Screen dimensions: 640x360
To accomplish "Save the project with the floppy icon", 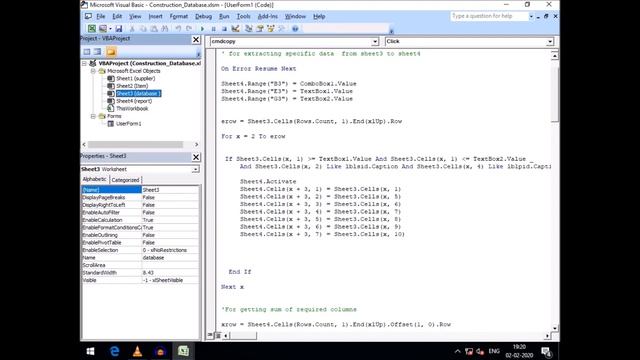I will coord(118,29).
